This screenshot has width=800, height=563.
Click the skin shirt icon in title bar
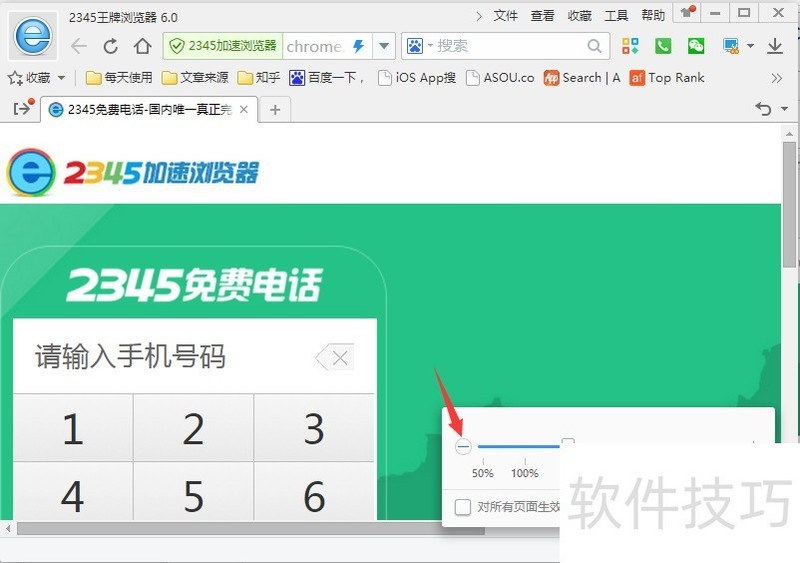click(688, 12)
